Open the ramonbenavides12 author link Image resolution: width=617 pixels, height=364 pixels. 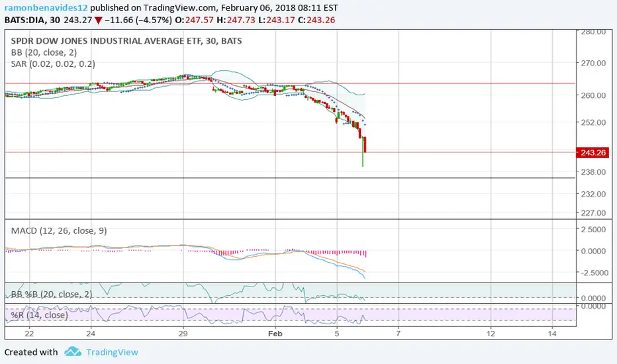point(46,8)
